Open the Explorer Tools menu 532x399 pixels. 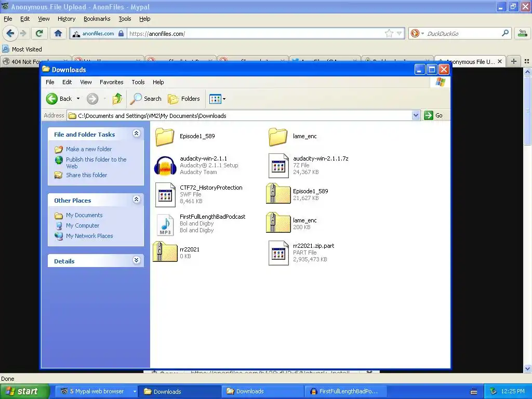138,82
